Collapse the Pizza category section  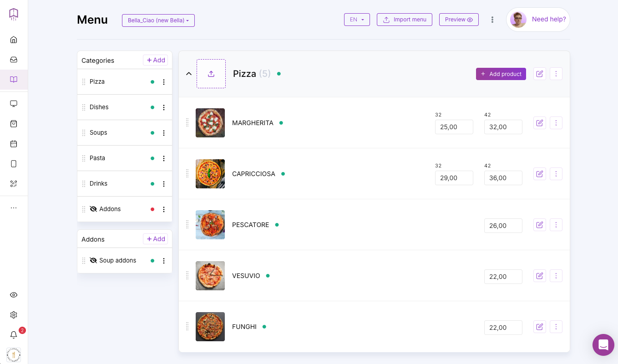(x=189, y=74)
